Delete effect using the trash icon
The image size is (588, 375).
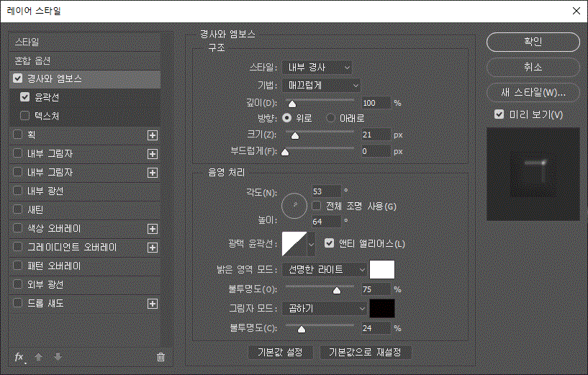point(161,356)
